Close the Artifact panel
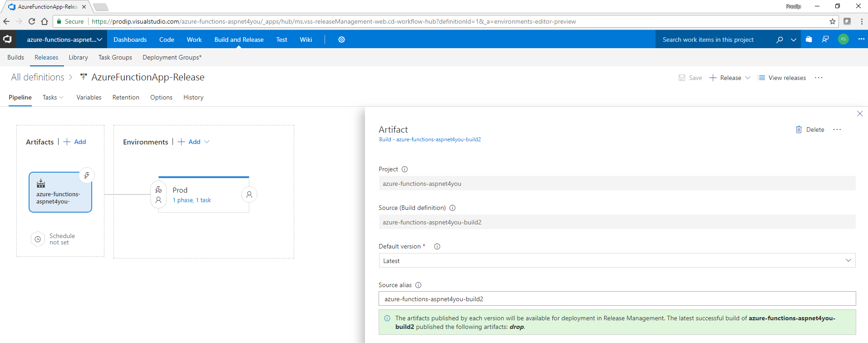The image size is (868, 343). tap(860, 114)
